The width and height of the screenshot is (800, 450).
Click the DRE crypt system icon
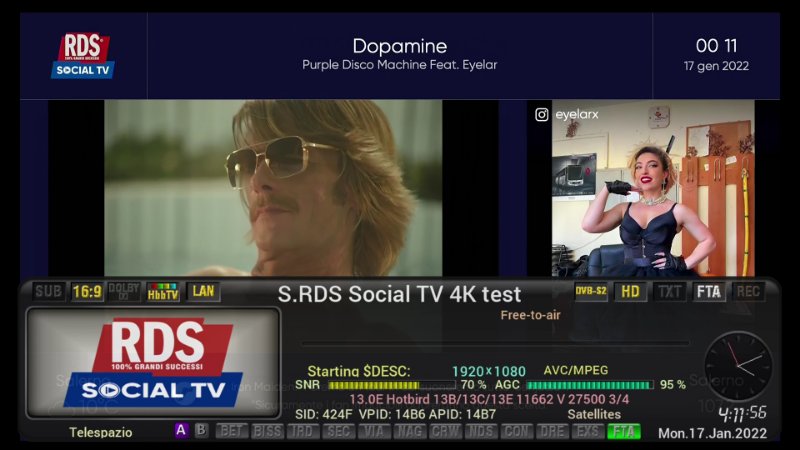[x=552, y=432]
